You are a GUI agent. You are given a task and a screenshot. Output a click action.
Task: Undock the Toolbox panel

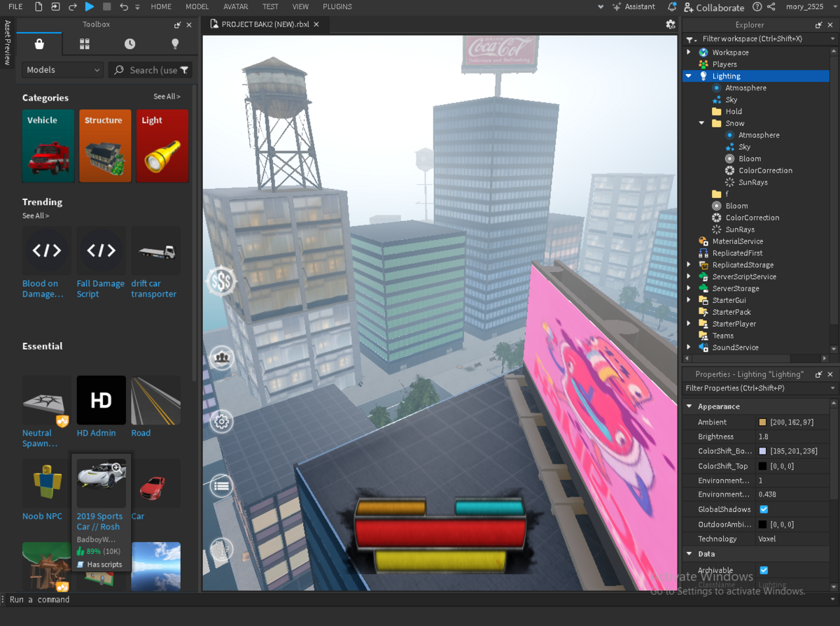pyautogui.click(x=178, y=24)
